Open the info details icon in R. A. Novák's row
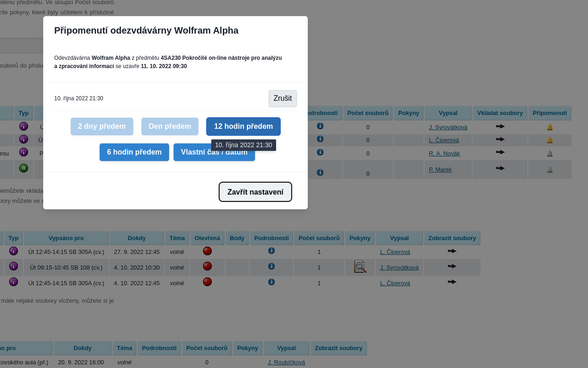The height and width of the screenshot is (368, 588). pos(320,152)
